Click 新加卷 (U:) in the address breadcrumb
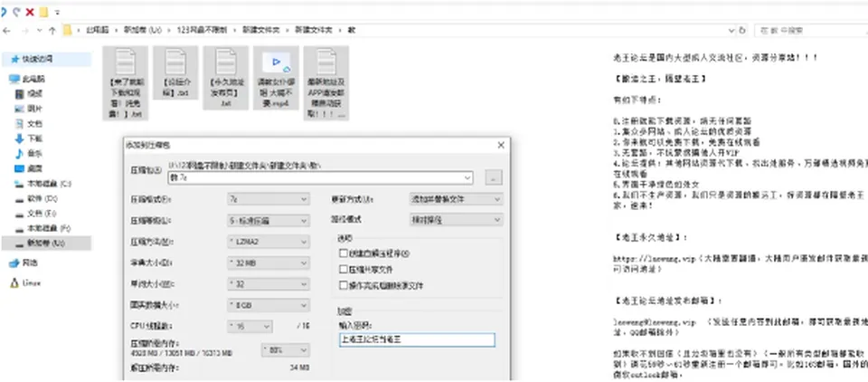 tap(142, 31)
